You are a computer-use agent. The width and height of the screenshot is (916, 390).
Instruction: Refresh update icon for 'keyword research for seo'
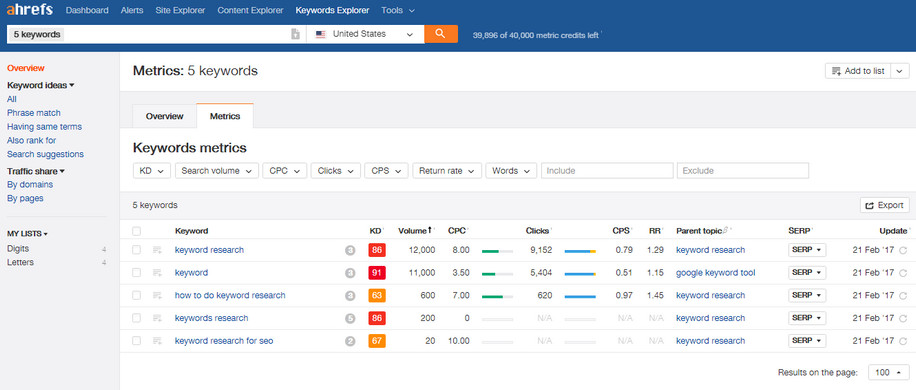click(903, 342)
